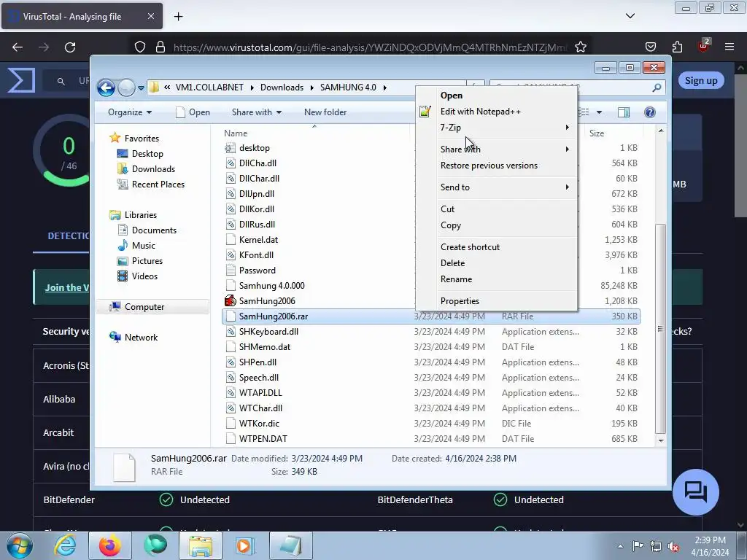Expand the Send to submenu arrow
Screen dimensions: 747x560
[x=567, y=187]
